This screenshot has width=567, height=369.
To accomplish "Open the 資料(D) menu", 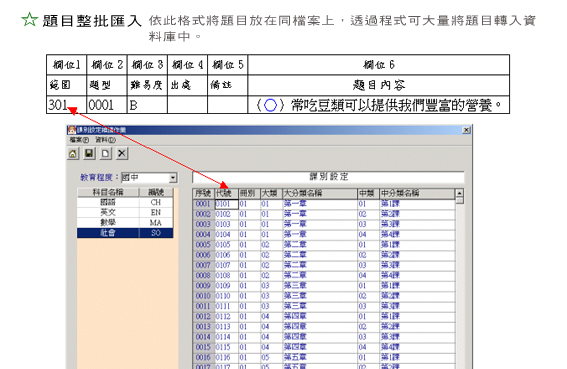I will tap(106, 140).
